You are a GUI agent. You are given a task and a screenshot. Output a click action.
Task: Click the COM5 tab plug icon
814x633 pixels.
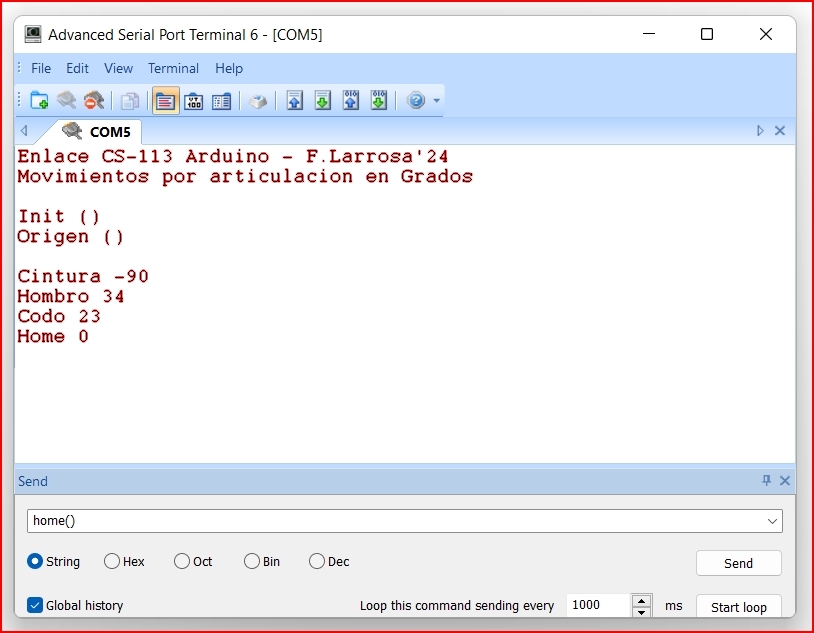[72, 131]
